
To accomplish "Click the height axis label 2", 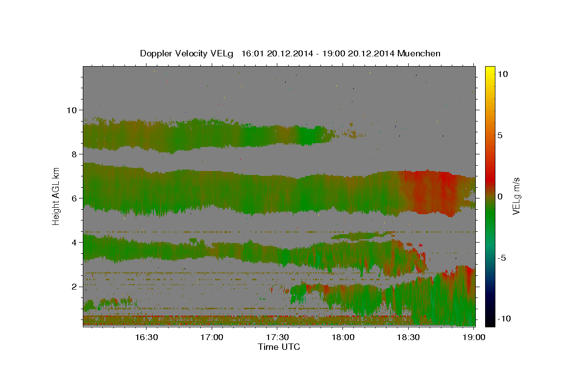I will [74, 286].
